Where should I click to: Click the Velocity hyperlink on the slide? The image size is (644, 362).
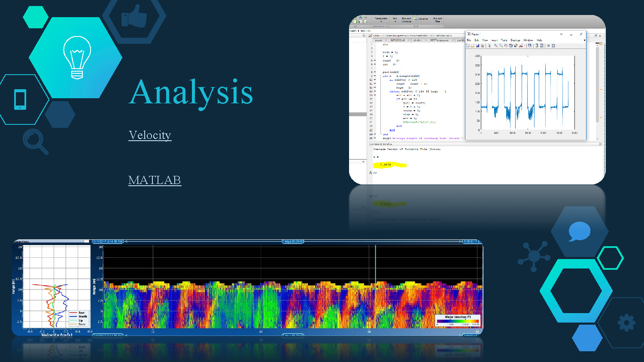point(150,135)
